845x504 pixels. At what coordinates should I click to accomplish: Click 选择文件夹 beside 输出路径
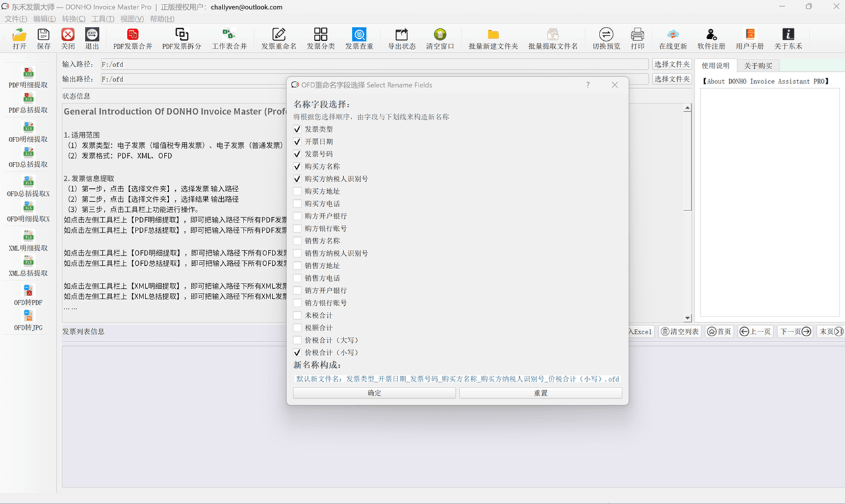coord(672,79)
